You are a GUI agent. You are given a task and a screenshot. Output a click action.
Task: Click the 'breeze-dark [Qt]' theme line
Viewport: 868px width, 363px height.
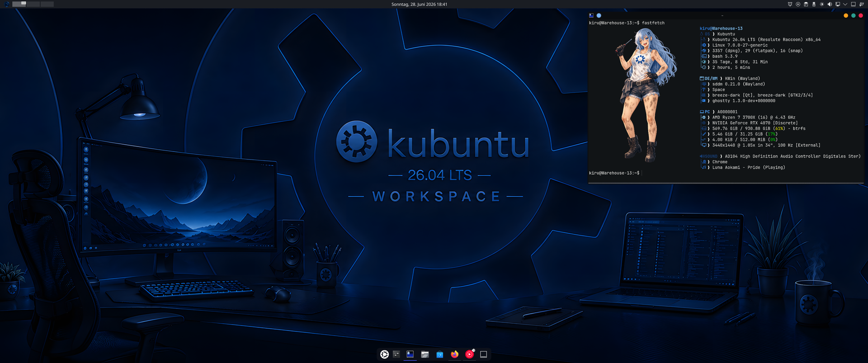point(763,95)
